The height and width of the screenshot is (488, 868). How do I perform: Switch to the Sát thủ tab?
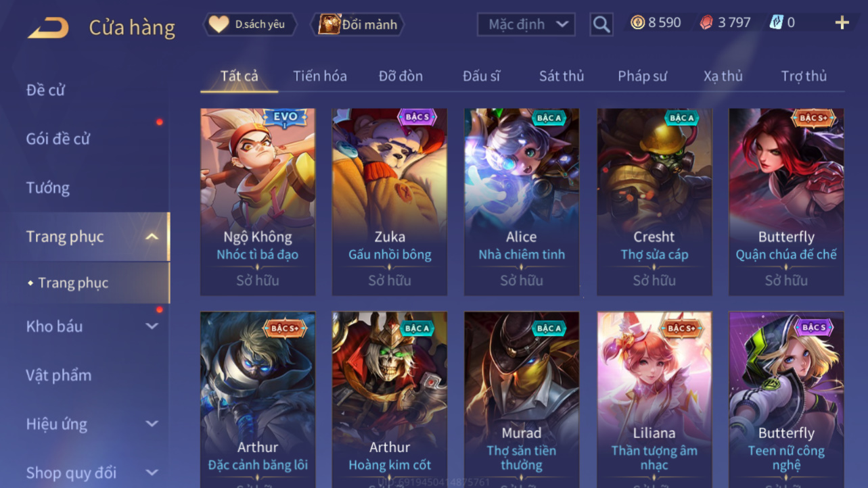[562, 76]
